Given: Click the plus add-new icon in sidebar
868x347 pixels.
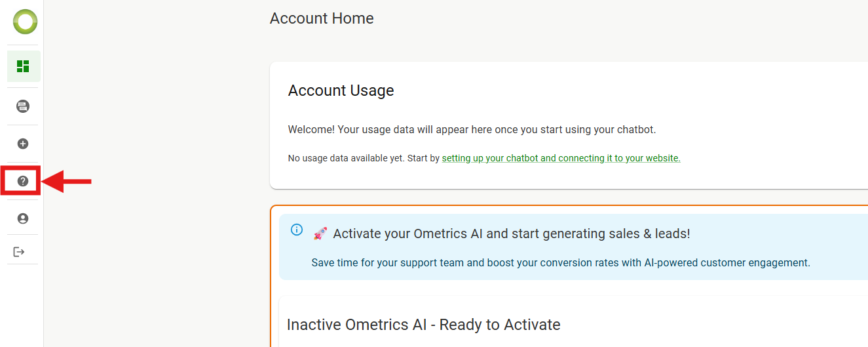Looking at the screenshot, I should click(x=23, y=144).
